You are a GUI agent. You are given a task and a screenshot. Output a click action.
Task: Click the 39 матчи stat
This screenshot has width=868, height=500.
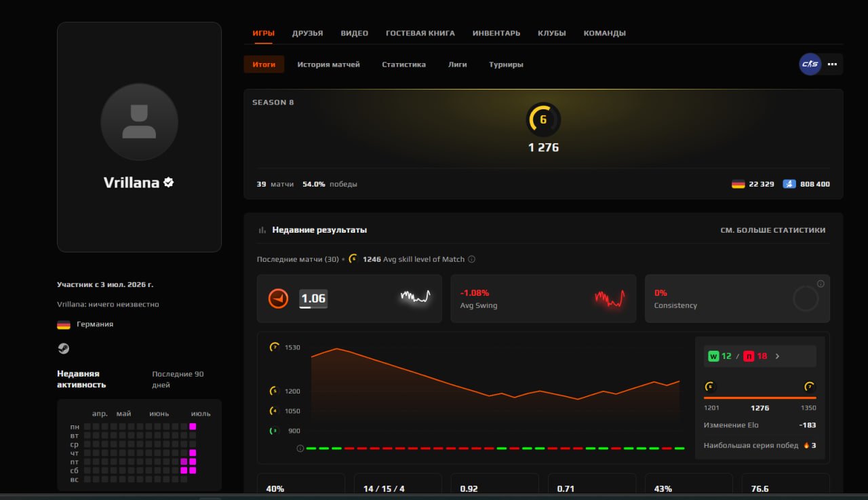pyautogui.click(x=275, y=184)
